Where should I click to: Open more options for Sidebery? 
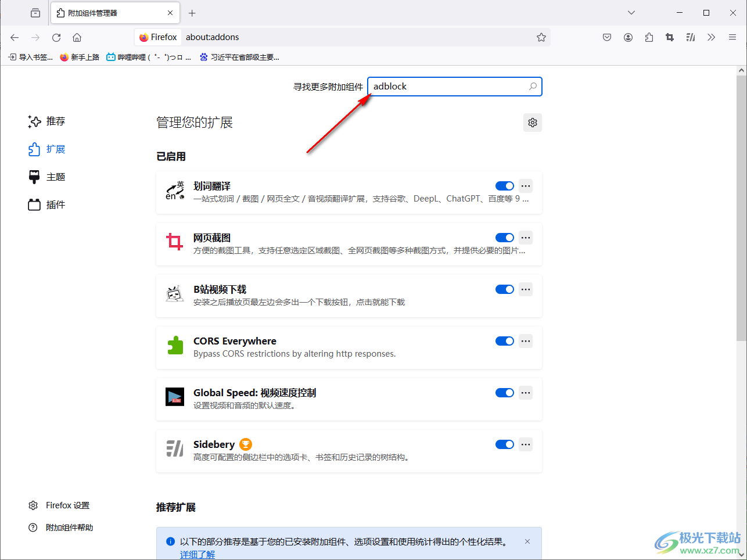tap(526, 444)
